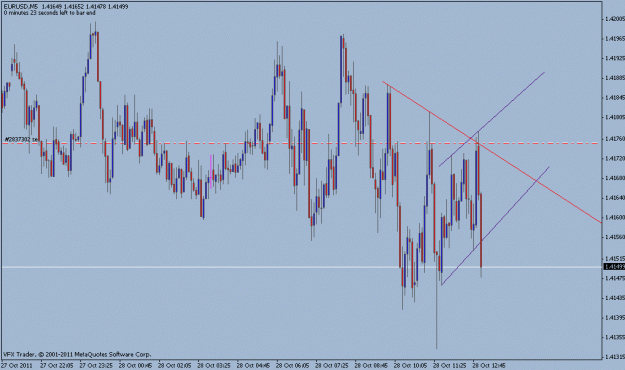The width and height of the screenshot is (625, 370).
Task: Click the 27 Oct 2011 time axis label
Action: pyautogui.click(x=16, y=365)
